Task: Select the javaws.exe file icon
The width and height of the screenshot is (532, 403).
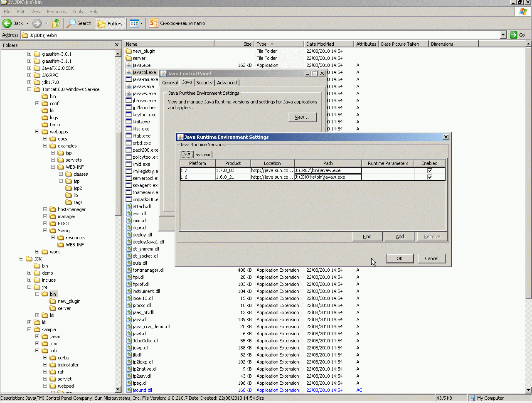Action: point(129,93)
